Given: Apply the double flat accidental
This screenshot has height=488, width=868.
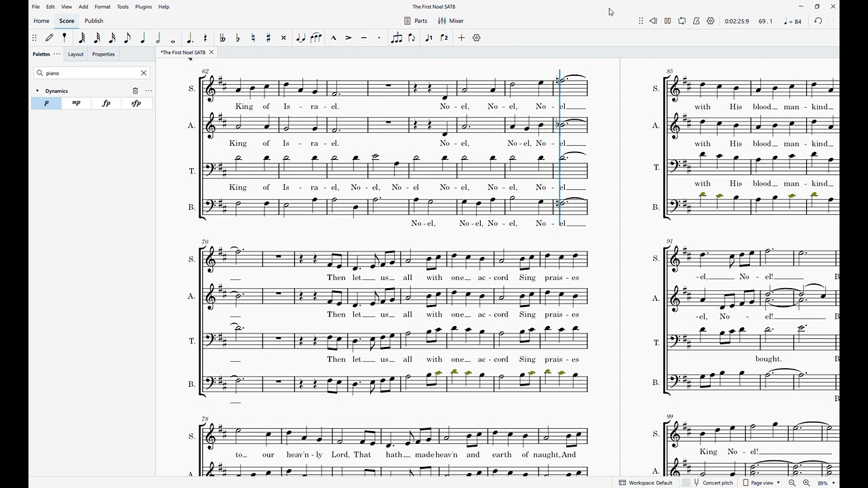Looking at the screenshot, I should pos(222,38).
